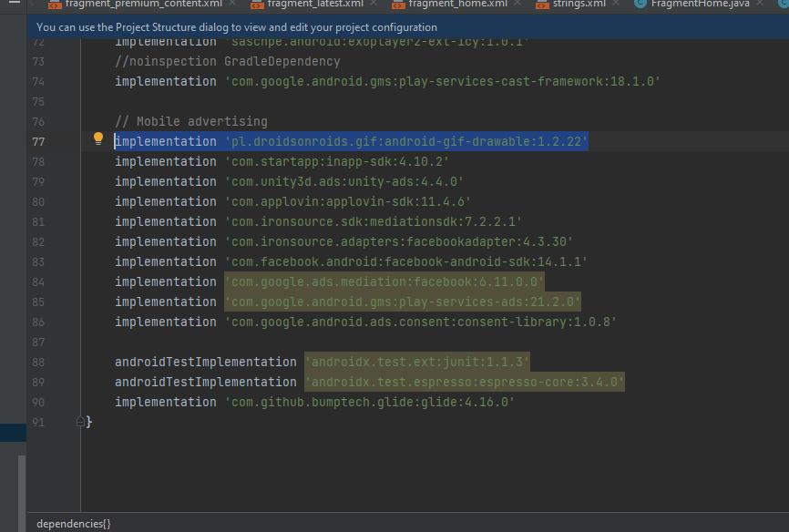Click the //noinspection GradleDependency comment

coord(228,61)
